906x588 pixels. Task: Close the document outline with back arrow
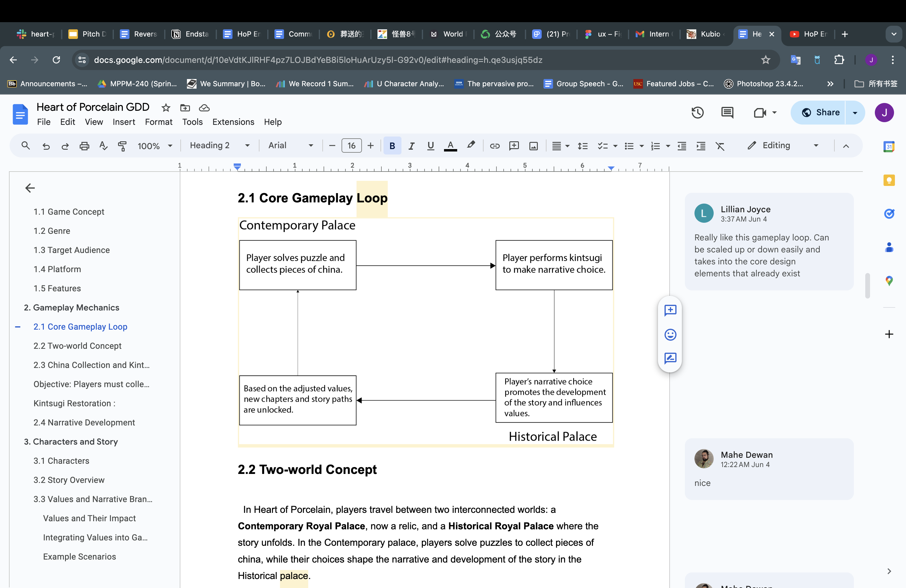click(x=30, y=188)
